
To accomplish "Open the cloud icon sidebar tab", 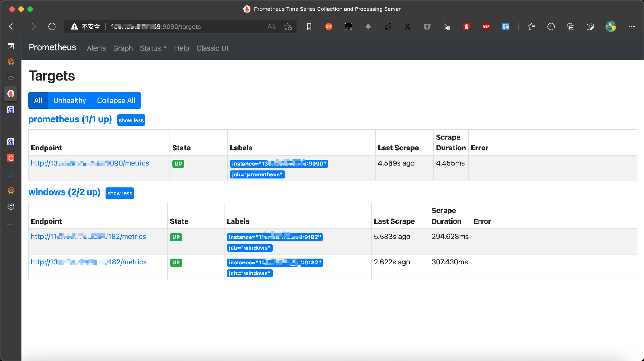I will coord(11,174).
